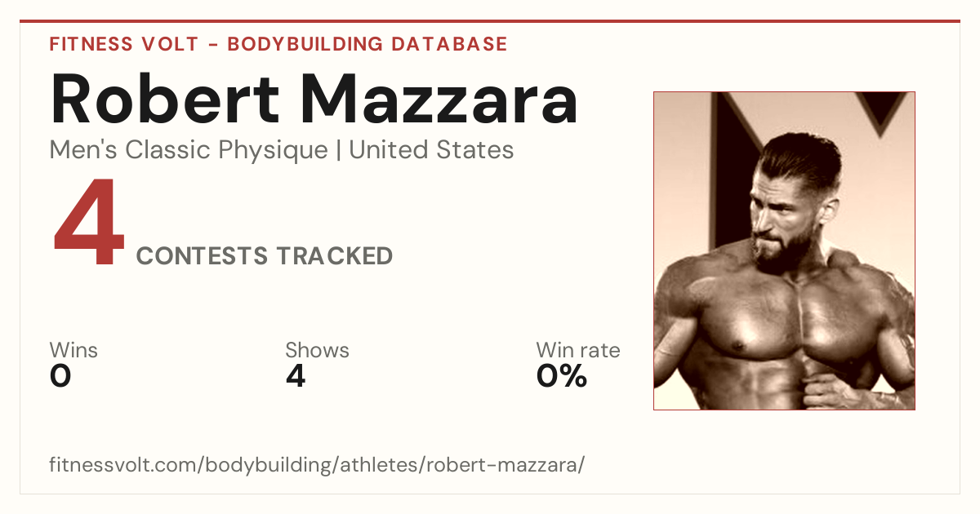
Task: Click the United States country label
Action: [x=431, y=150]
